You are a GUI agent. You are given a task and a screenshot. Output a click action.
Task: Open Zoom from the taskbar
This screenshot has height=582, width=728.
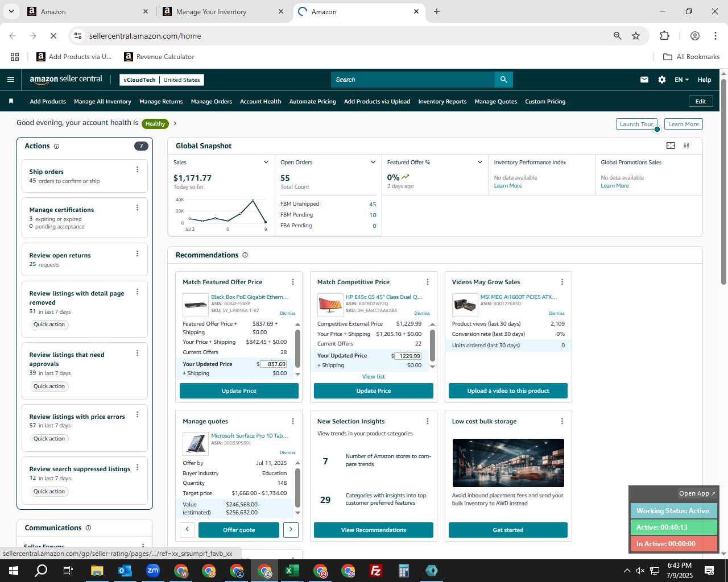(x=153, y=571)
